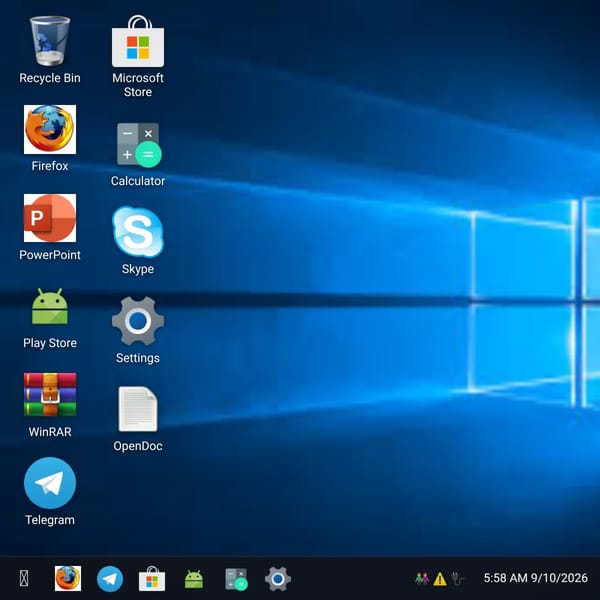The width and height of the screenshot is (600, 600).
Task: Select the "WinRAR" label text
Action: tap(50, 432)
